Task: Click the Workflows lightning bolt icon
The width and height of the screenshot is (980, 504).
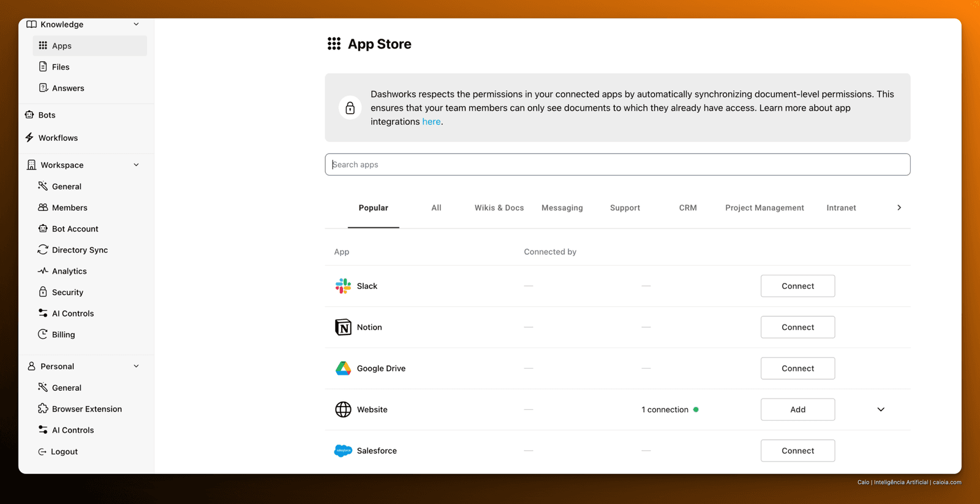Action: 29,137
